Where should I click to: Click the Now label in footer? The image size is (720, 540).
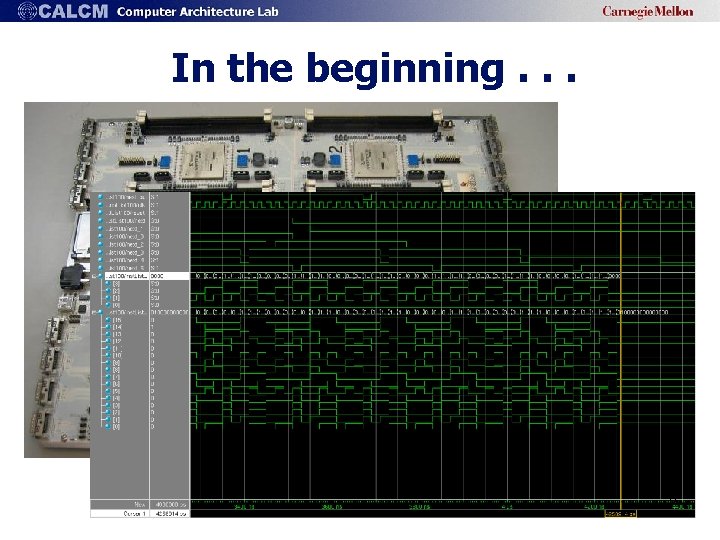(140, 504)
